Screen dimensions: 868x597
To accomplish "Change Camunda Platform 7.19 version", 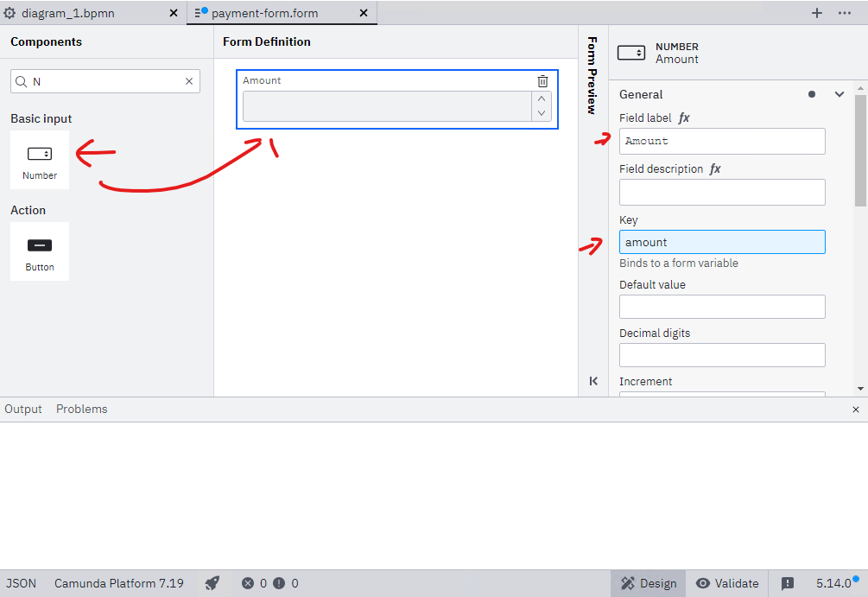I will [x=119, y=584].
